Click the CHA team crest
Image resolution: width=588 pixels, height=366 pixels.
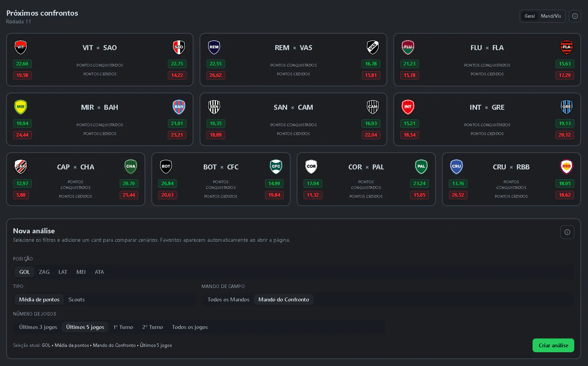[x=131, y=166]
